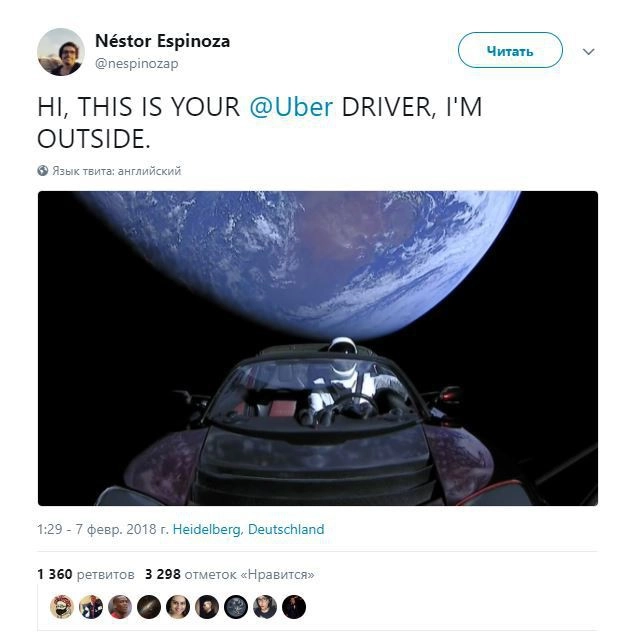Open Néstor Espinoza's profile avatar
Viewport: 636px width, 642px height.
[x=61, y=52]
